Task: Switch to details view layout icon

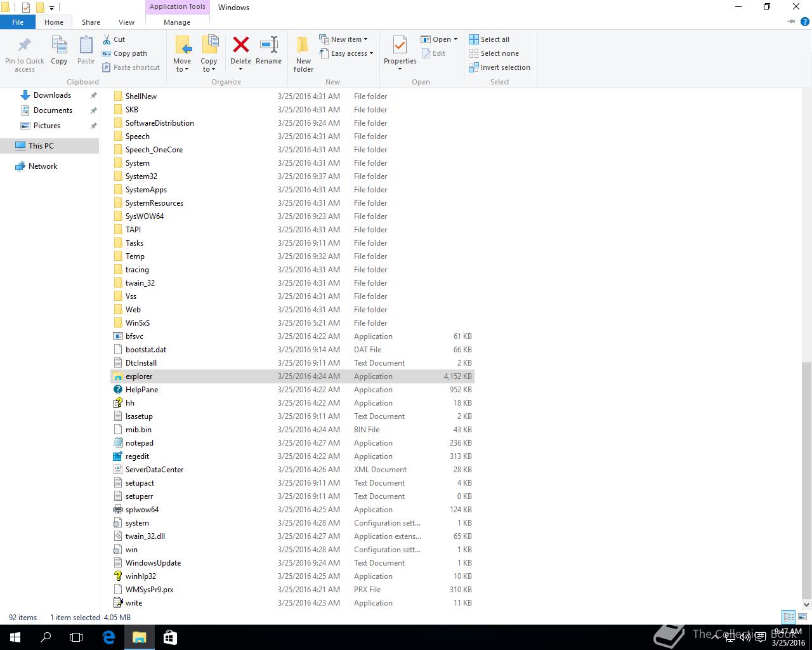Action: click(789, 617)
